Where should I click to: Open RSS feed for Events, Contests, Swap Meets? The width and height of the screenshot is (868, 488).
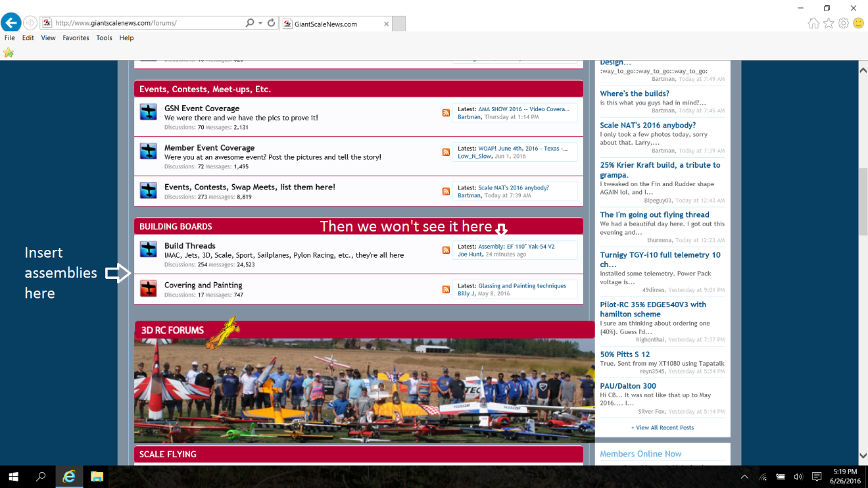[x=446, y=192]
